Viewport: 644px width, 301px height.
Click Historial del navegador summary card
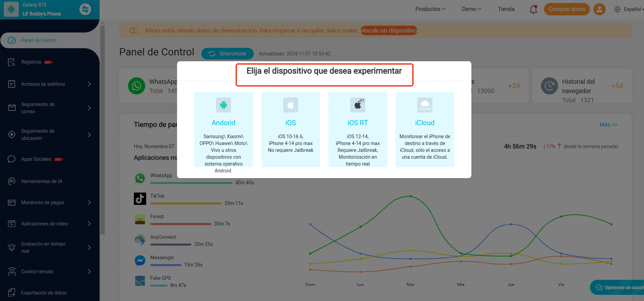click(582, 86)
